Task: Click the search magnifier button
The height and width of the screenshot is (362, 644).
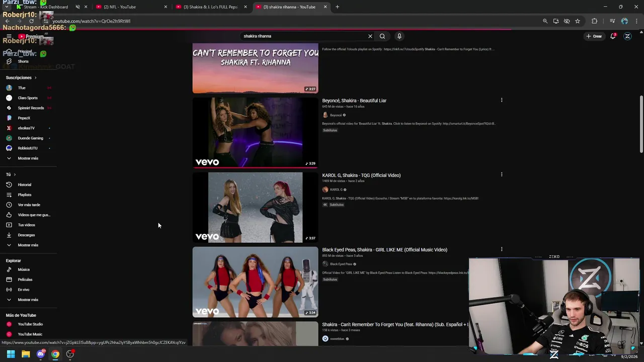Action: [382, 36]
